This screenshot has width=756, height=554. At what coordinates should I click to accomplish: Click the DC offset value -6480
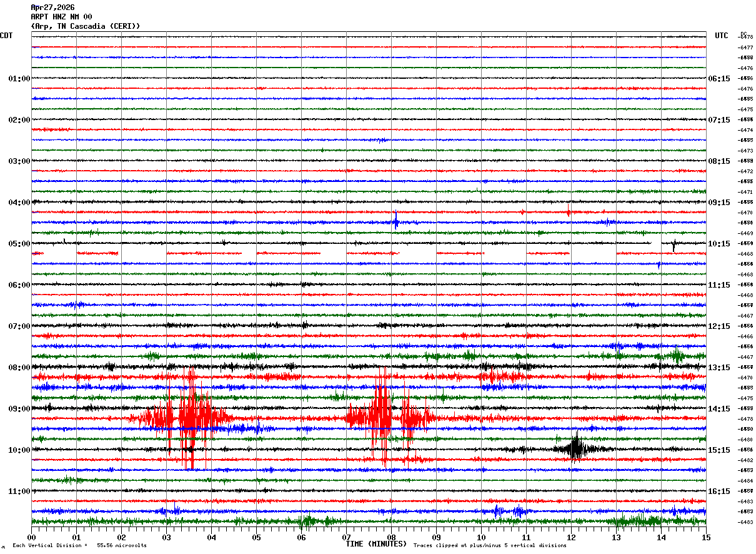(x=746, y=440)
